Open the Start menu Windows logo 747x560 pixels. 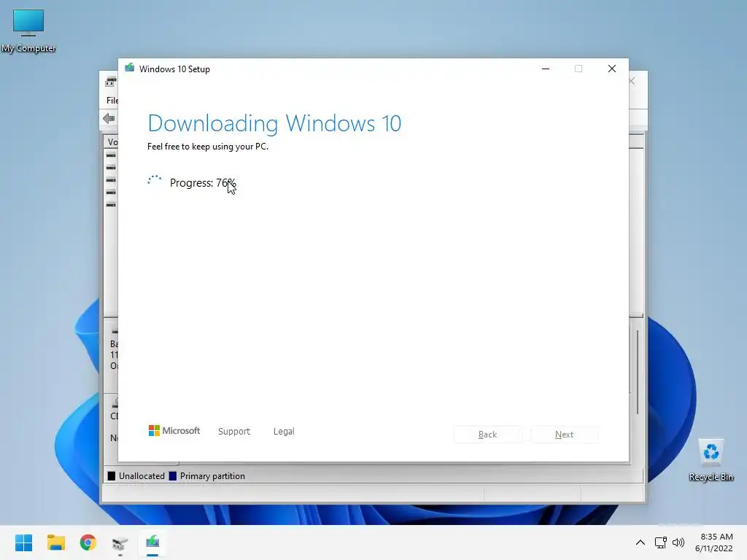pos(23,542)
